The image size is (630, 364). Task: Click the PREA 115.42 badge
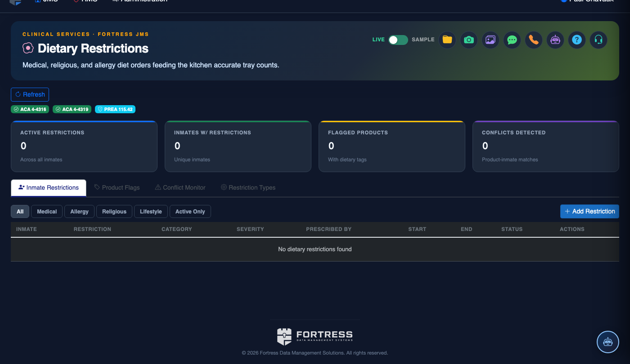(x=115, y=109)
